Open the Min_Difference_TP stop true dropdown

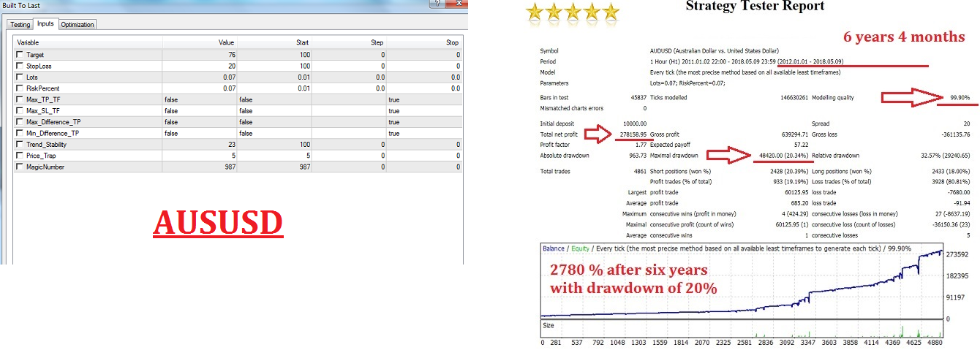pyautogui.click(x=424, y=134)
